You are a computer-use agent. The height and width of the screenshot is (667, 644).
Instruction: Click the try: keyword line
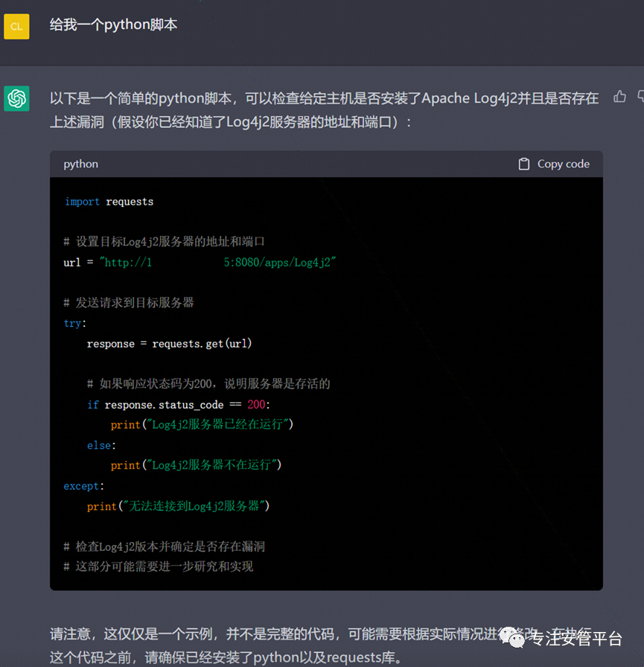[75, 323]
